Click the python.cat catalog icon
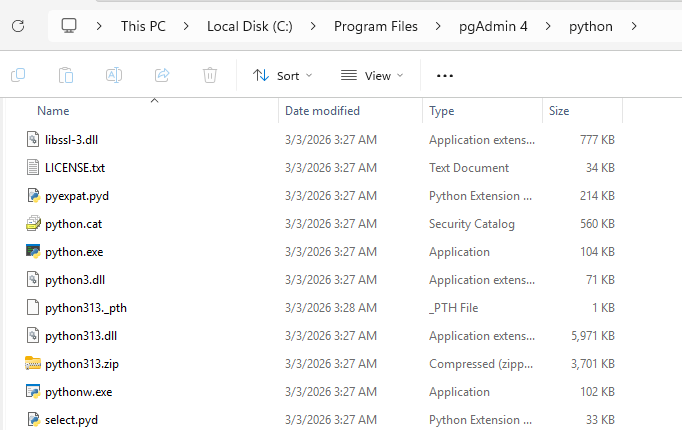Screen dimensions: 682x430 33,223
